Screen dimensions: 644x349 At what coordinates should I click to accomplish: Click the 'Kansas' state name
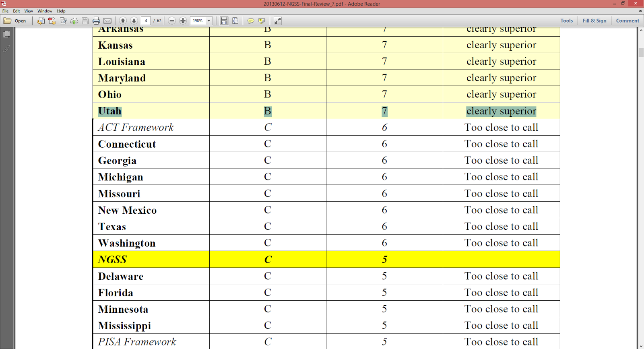116,45
